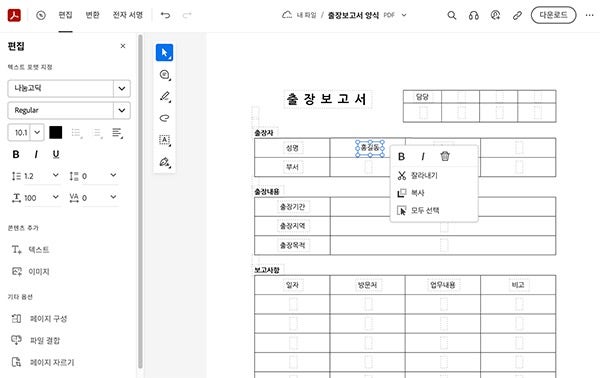Viewport: 600px width, 378px height.
Task: Click the 부서 table cell
Action: (292, 167)
